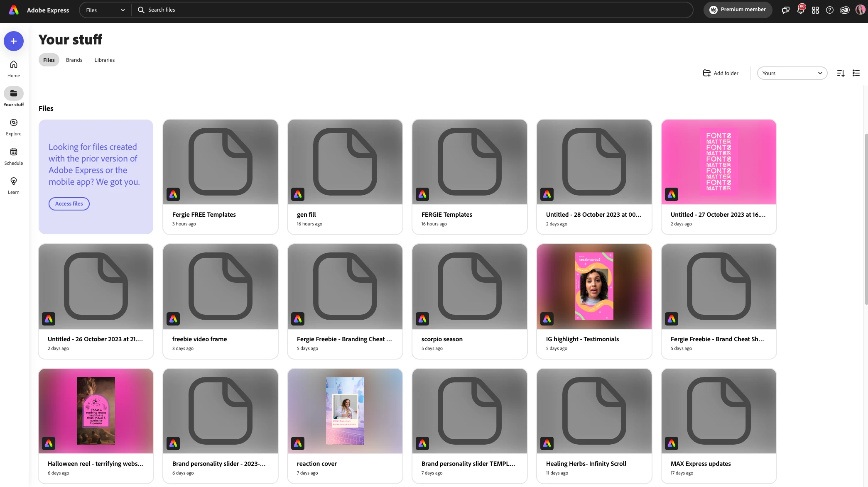Click the blue plus create button

(14, 41)
